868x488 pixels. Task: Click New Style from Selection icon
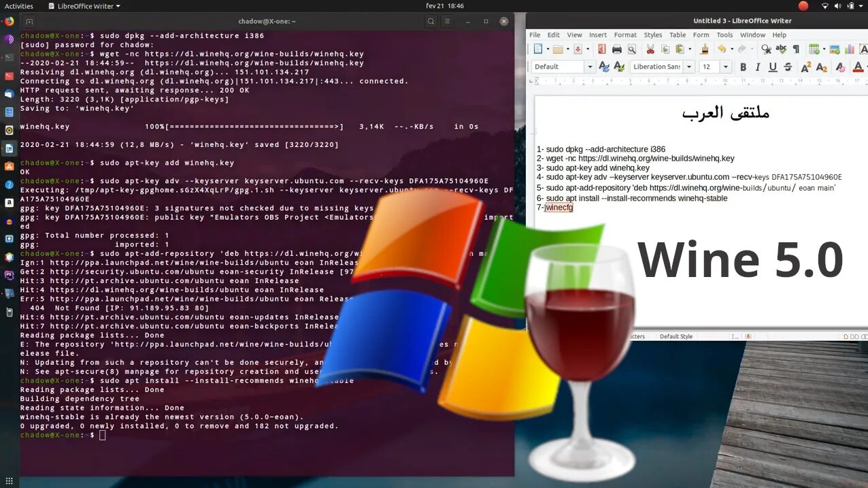tap(619, 67)
